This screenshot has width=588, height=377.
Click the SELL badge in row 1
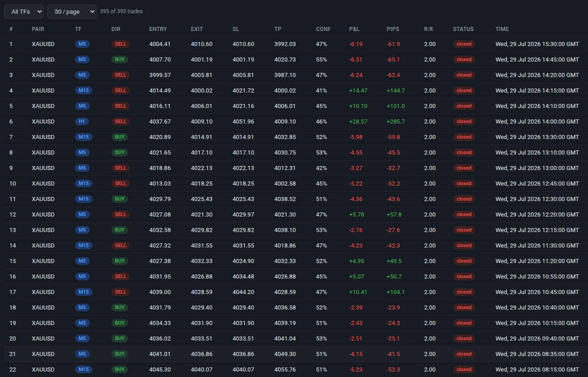point(121,44)
